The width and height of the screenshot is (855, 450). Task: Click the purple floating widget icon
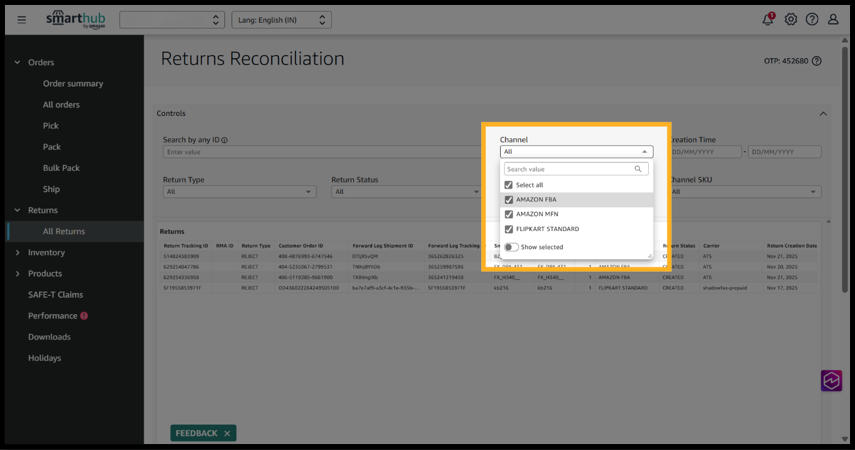pyautogui.click(x=831, y=380)
